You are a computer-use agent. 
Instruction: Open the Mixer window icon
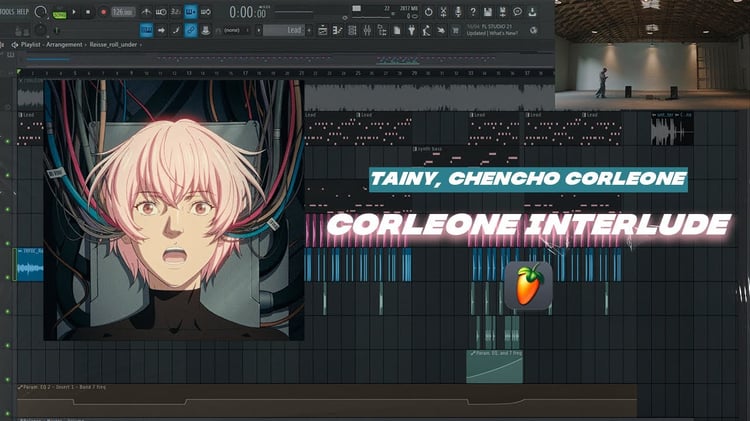pos(367,30)
